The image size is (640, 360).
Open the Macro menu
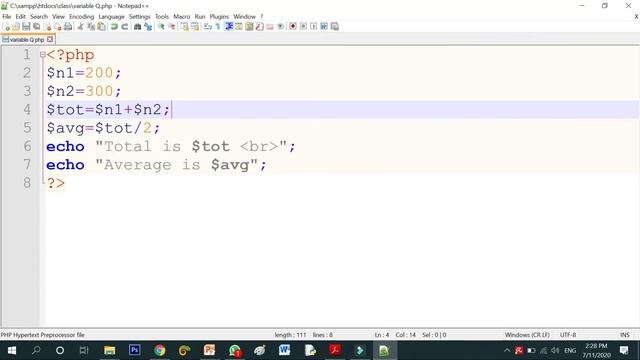[182, 17]
